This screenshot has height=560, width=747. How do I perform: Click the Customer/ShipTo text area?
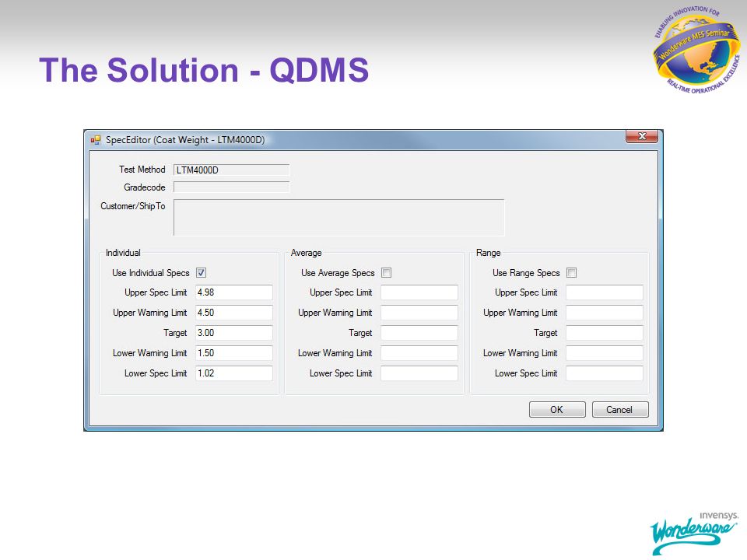[339, 218]
